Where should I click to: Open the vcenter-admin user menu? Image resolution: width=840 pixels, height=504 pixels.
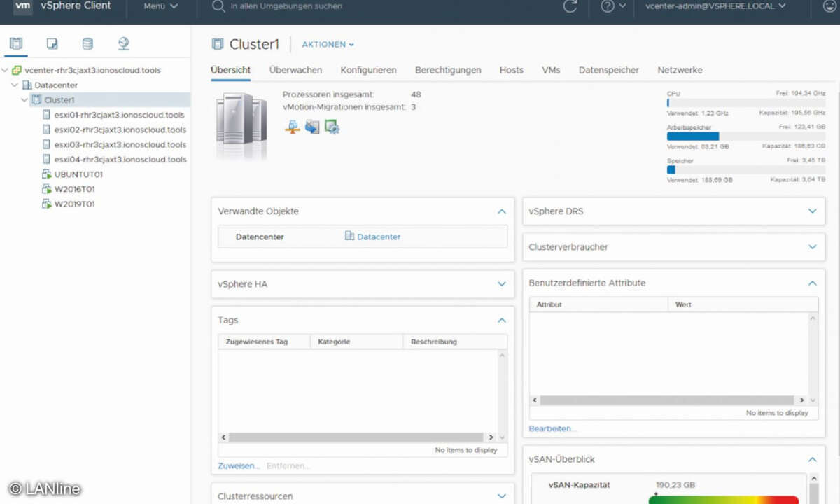[715, 6]
